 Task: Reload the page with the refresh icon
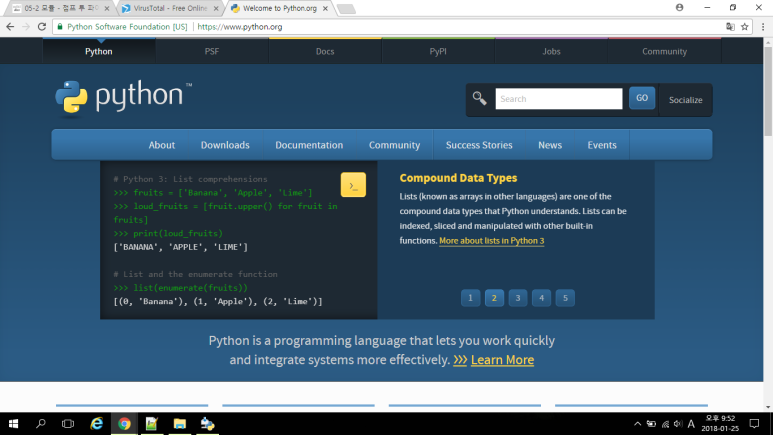pyautogui.click(x=42, y=27)
